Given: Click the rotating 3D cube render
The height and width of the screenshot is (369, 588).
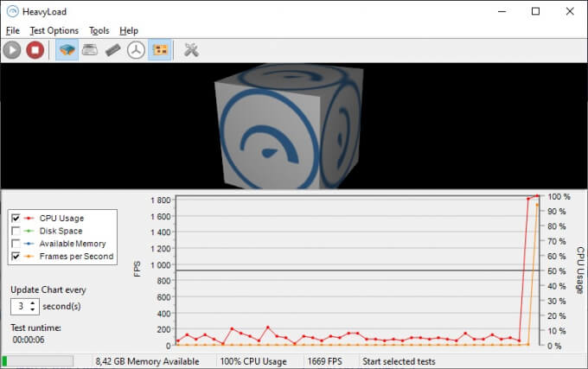Looking at the screenshot, I should pos(289,127).
